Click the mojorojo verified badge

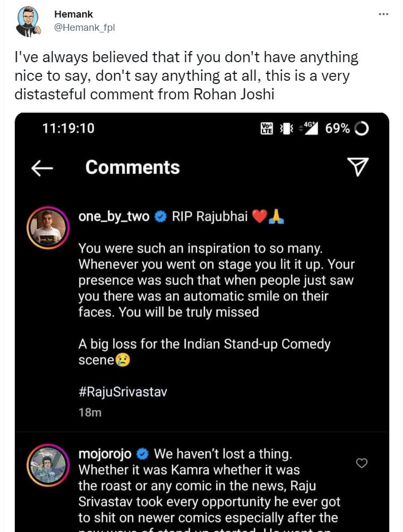pyautogui.click(x=142, y=454)
